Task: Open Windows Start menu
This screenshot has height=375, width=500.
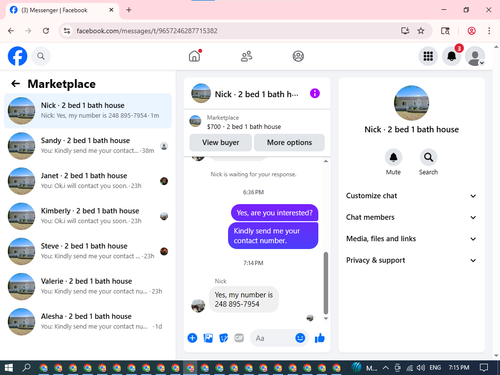Action: click(x=9, y=368)
